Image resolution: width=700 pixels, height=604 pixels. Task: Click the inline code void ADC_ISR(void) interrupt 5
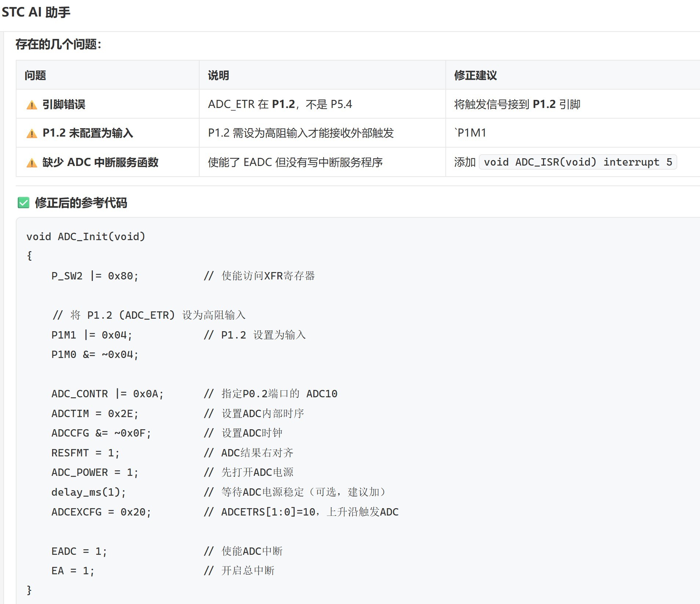point(578,162)
